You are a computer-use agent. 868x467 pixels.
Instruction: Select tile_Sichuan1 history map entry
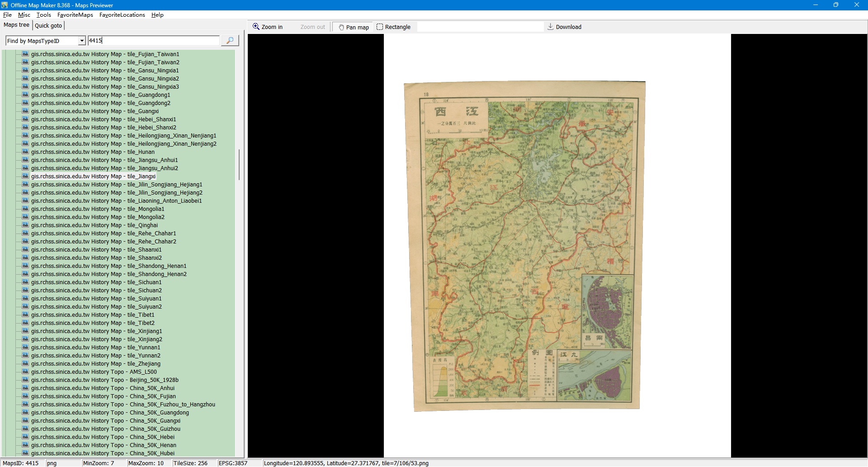(96, 282)
